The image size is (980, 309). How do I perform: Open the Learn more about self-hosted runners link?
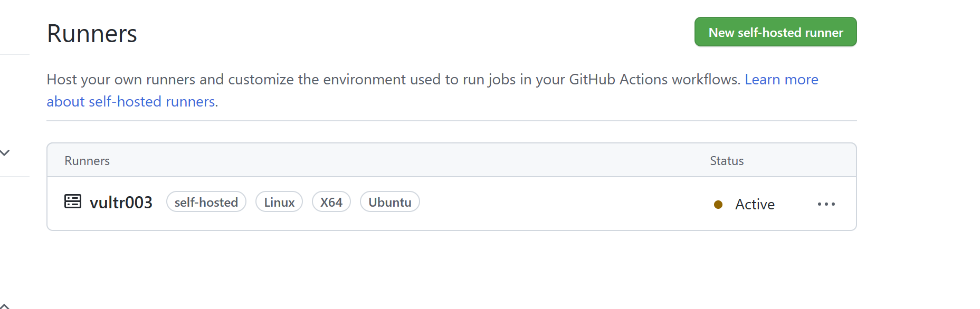(x=781, y=79)
